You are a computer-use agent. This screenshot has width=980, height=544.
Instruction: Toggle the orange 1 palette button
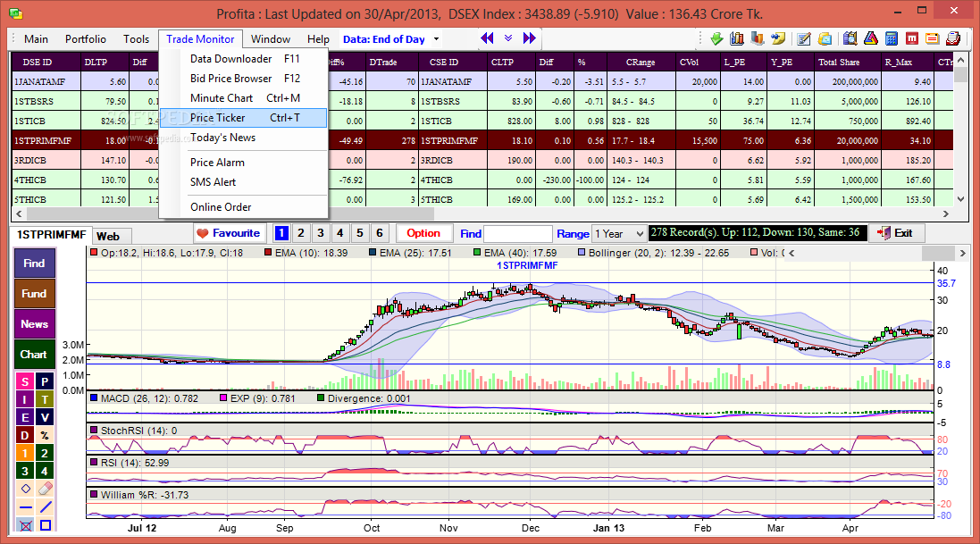click(x=25, y=454)
